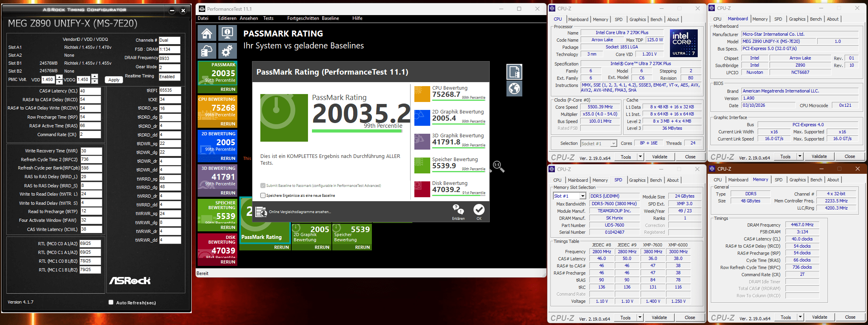Click the Apply button for PMIC voltage
This screenshot has width=868, height=325.
pos(114,80)
